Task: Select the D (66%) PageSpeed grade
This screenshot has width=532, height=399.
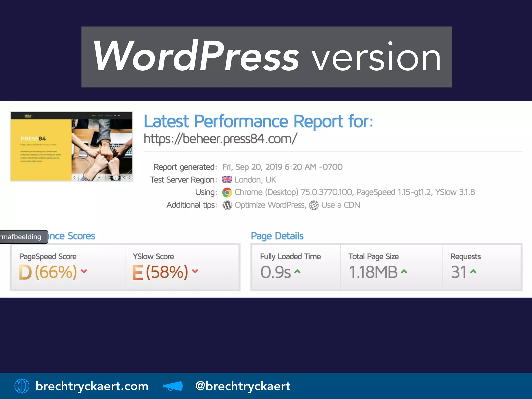Action: [48, 272]
